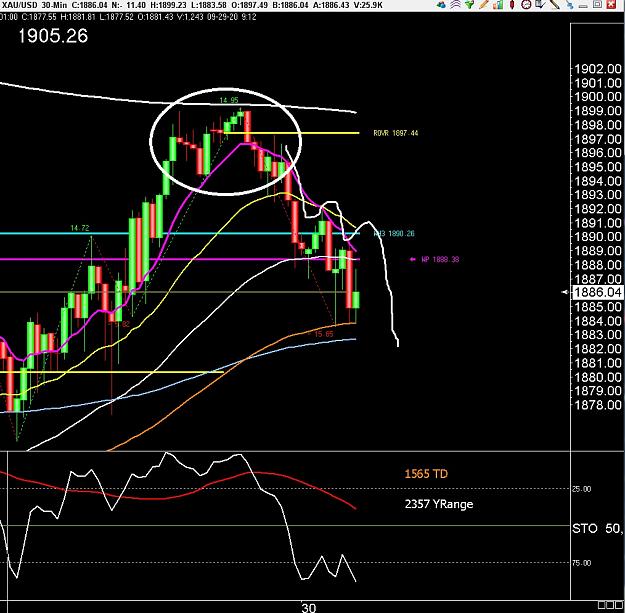Click the 1882.00 price axis label

pyautogui.click(x=597, y=349)
